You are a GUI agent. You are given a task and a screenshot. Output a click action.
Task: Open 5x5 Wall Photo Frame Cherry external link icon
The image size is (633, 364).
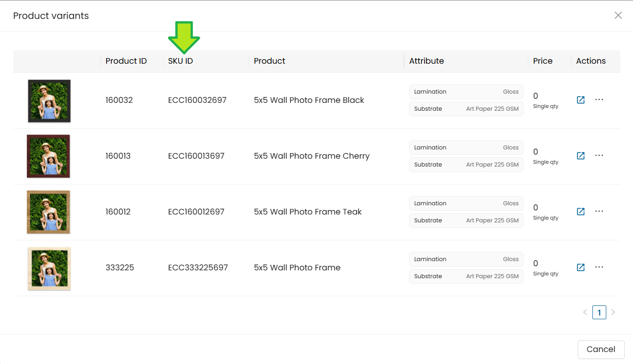[580, 156]
